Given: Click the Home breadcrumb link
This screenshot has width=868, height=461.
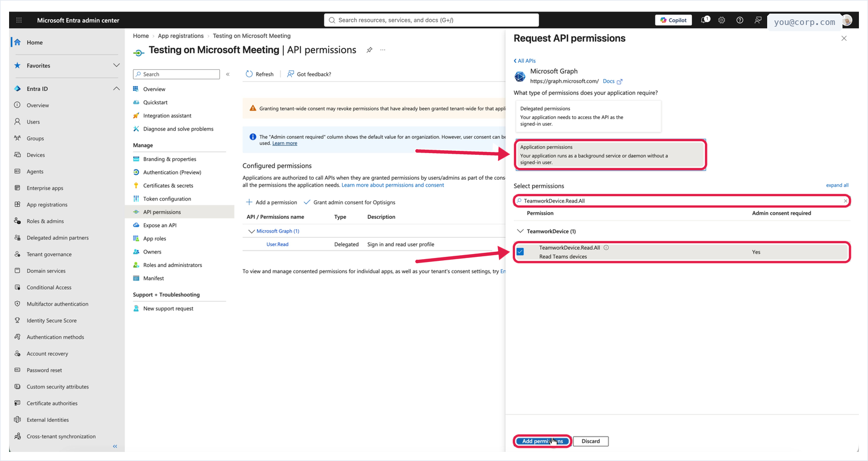Looking at the screenshot, I should click(141, 36).
